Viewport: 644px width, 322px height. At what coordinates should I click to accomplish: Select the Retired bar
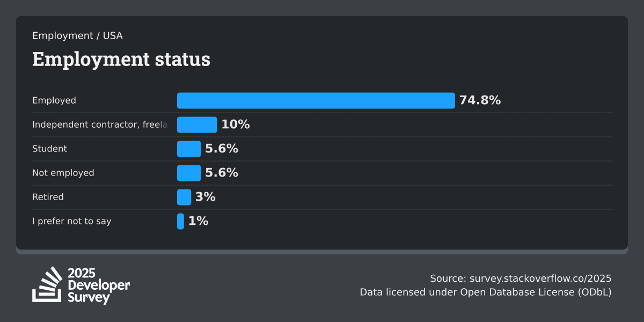(x=184, y=197)
